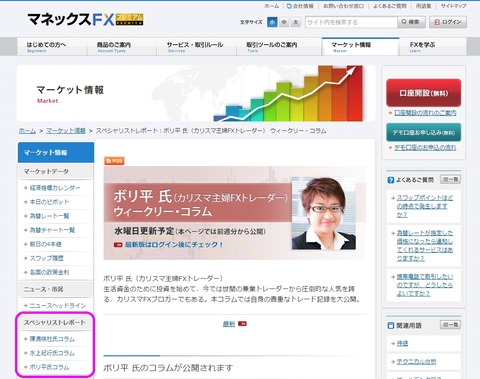Screen dimensions: 480x379
Task: Click the ボリ平 portrait photo in banner
Action: pos(324,213)
